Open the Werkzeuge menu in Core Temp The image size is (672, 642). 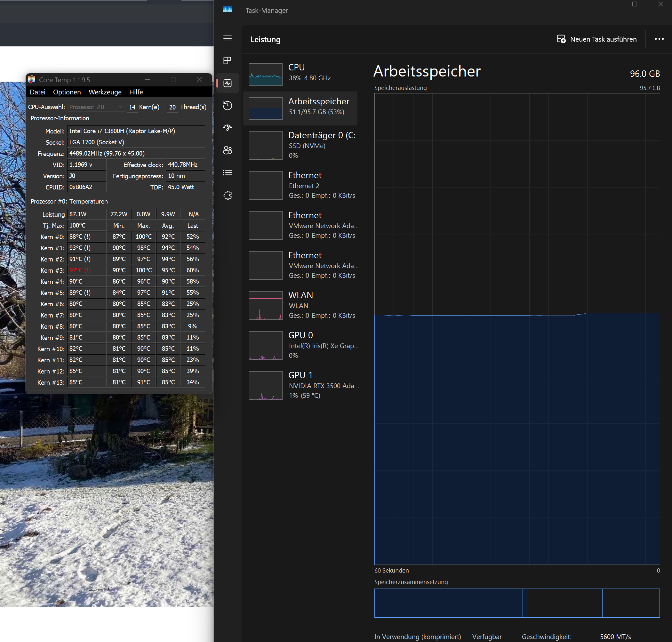tap(105, 92)
